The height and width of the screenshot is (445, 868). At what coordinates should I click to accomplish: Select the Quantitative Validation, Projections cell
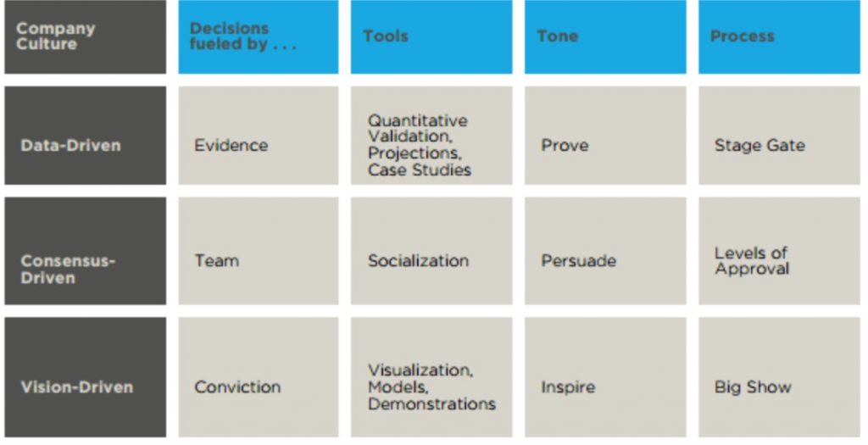431,136
